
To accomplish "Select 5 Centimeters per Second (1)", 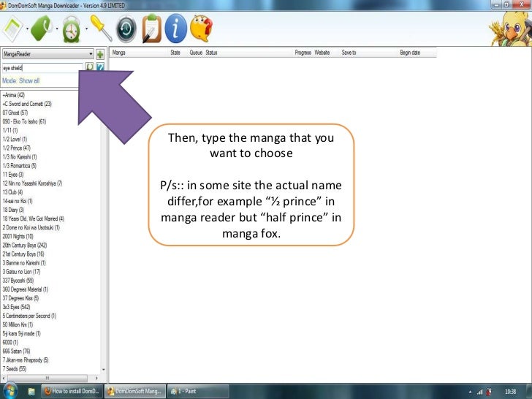I will tap(29, 316).
